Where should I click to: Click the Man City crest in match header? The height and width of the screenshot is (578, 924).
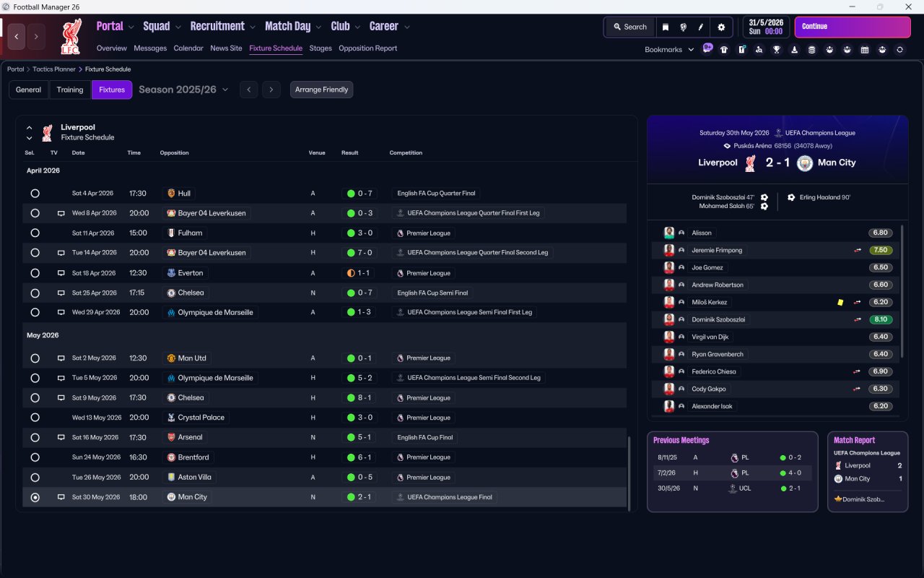click(x=804, y=163)
